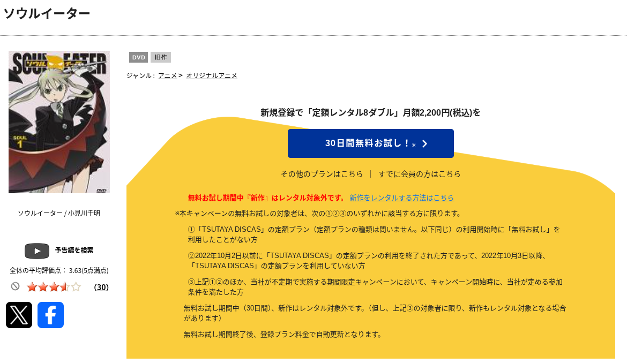Start the 30日間無料お試し trial button
627x364 pixels.
pos(371,143)
